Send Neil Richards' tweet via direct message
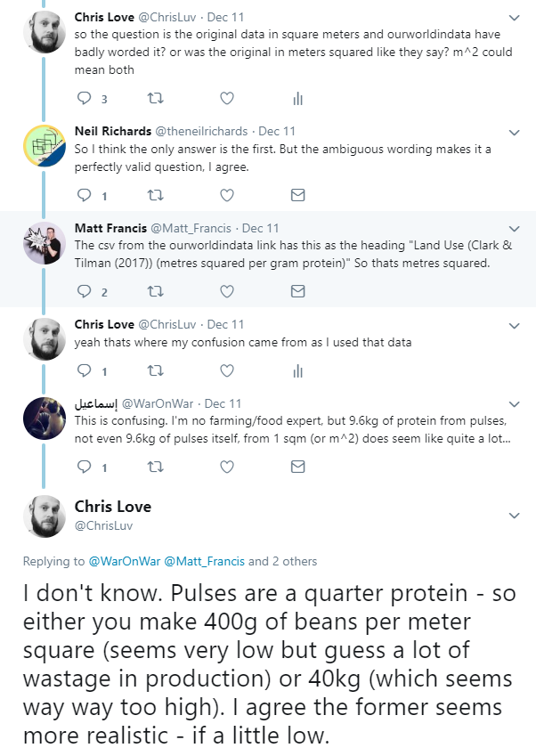This screenshot has height=756, width=536. [x=298, y=195]
